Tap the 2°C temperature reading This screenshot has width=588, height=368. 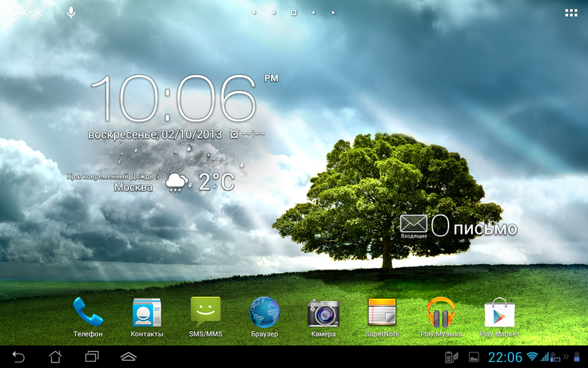click(217, 183)
